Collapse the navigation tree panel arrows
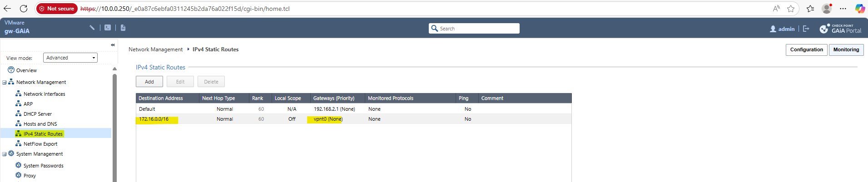The width and height of the screenshot is (868, 182). coord(113,45)
